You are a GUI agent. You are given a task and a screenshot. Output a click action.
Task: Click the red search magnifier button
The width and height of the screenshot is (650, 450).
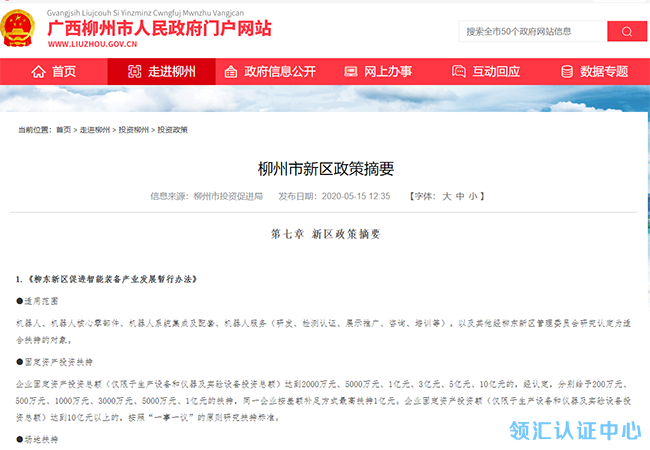click(627, 31)
